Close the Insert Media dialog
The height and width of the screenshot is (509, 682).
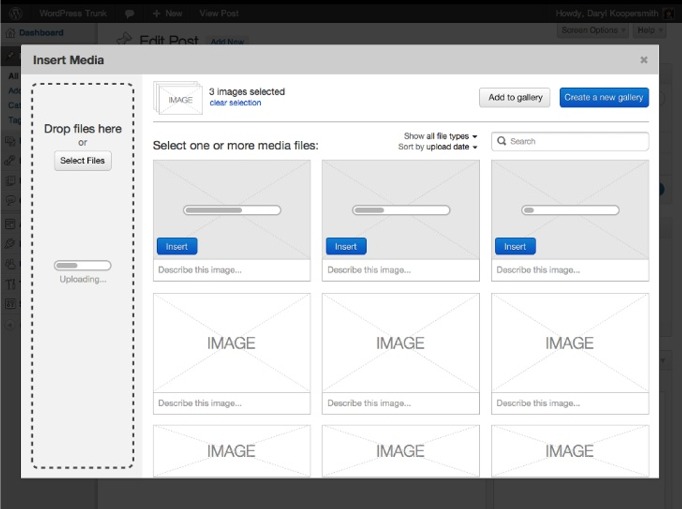click(x=644, y=60)
